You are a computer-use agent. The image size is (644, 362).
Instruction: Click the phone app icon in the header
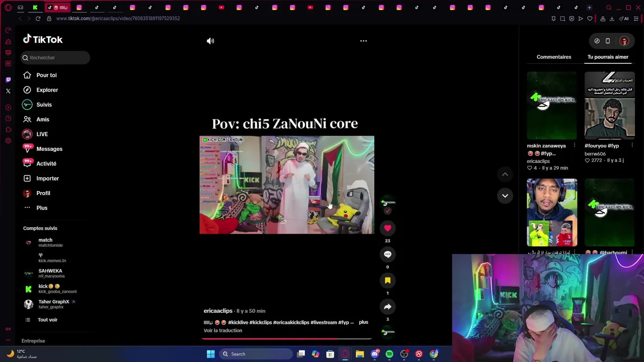click(x=608, y=41)
